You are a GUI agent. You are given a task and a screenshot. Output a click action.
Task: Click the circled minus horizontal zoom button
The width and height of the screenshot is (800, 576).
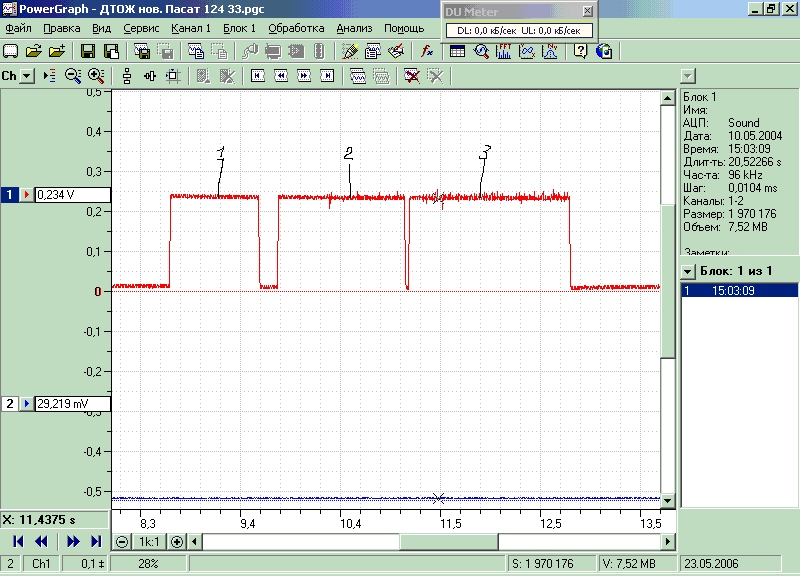[x=122, y=542]
